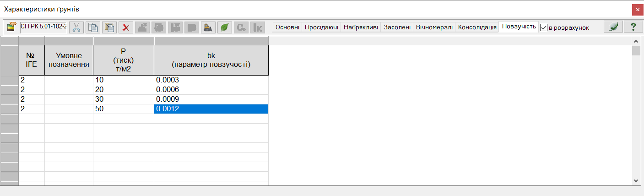Screen dimensions: 644x196
Task: Click the green leaf icon
Action: coord(225,27)
